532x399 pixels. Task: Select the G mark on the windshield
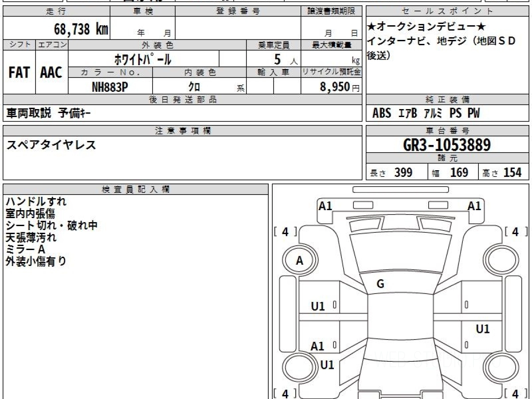click(380, 284)
